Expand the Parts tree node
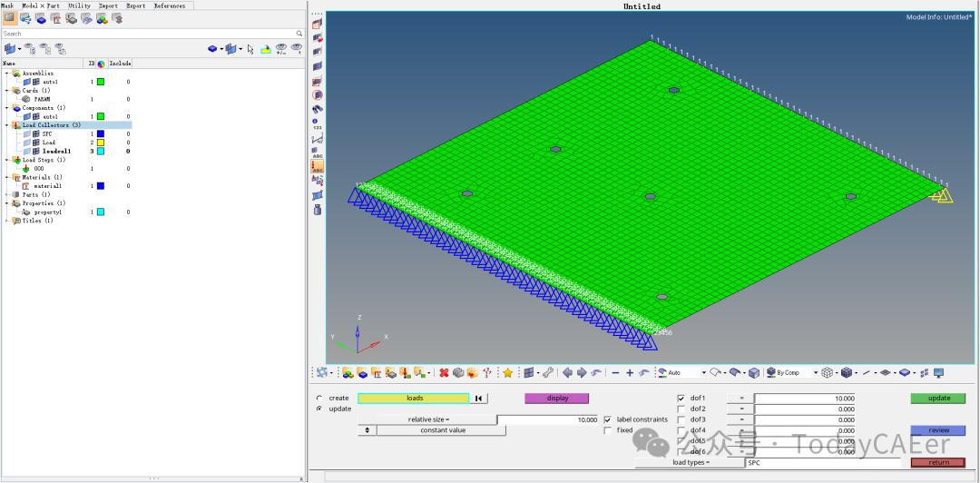Viewport: 980px width, 483px height. point(7,194)
